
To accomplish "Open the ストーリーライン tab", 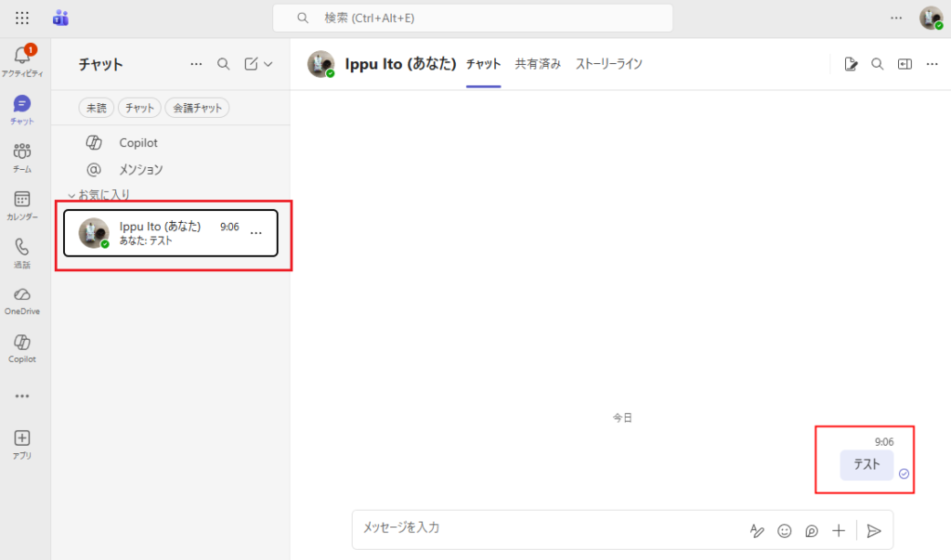I will tap(610, 64).
